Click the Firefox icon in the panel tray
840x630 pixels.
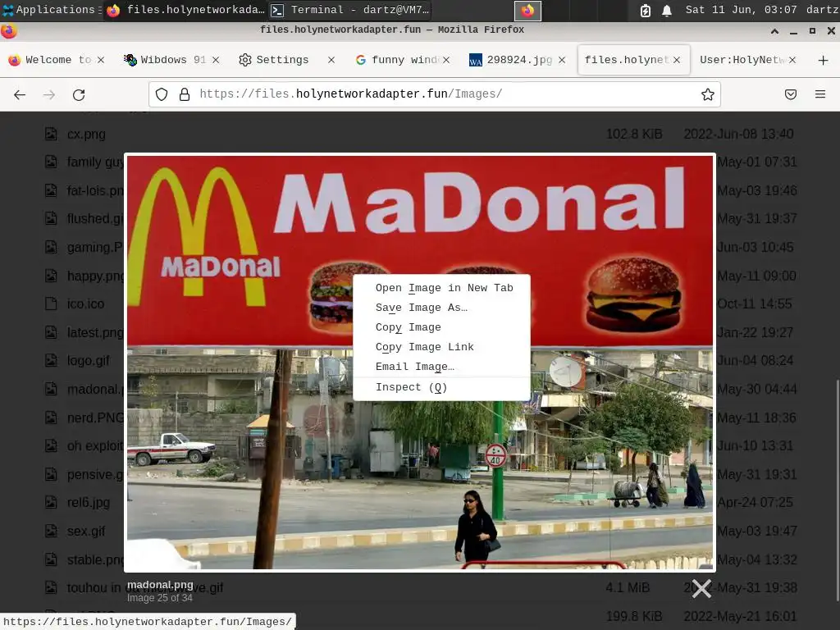(527, 10)
